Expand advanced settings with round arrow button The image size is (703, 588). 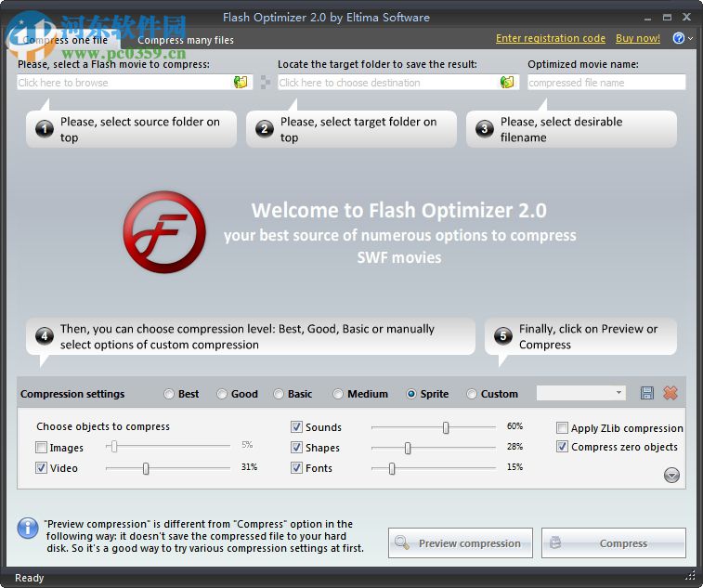click(x=671, y=475)
